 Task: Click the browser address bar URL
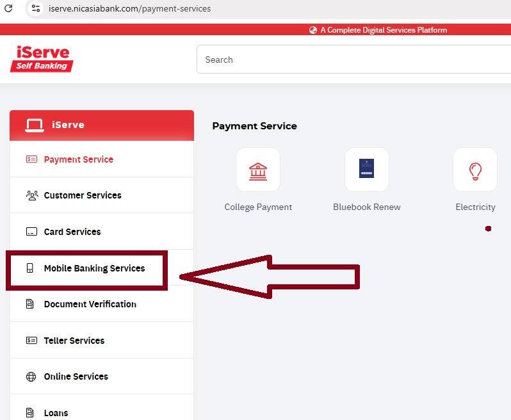[129, 9]
